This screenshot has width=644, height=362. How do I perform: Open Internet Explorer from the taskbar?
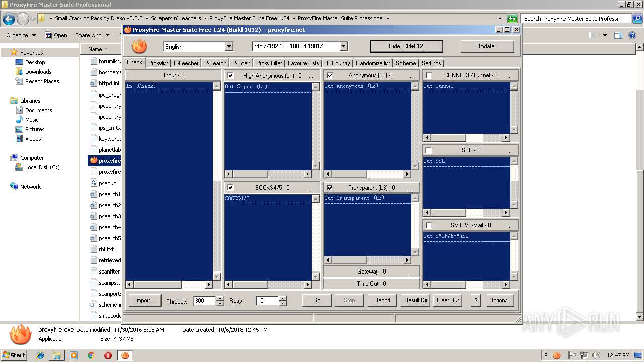pyautogui.click(x=40, y=355)
